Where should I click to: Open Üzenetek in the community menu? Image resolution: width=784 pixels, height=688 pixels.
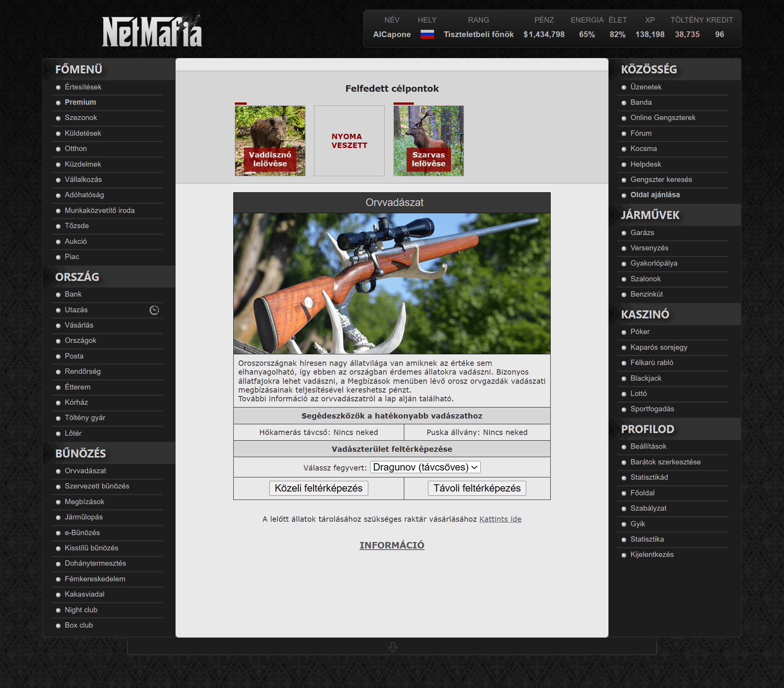(x=646, y=87)
